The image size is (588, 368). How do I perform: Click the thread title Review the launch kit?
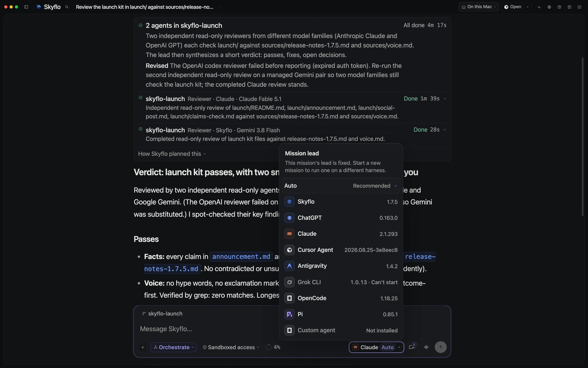coord(145,7)
